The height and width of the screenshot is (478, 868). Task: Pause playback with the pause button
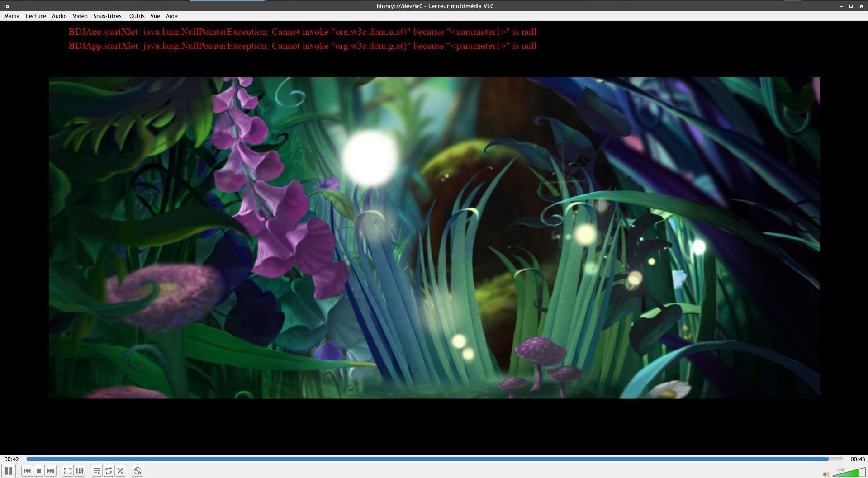click(9, 471)
